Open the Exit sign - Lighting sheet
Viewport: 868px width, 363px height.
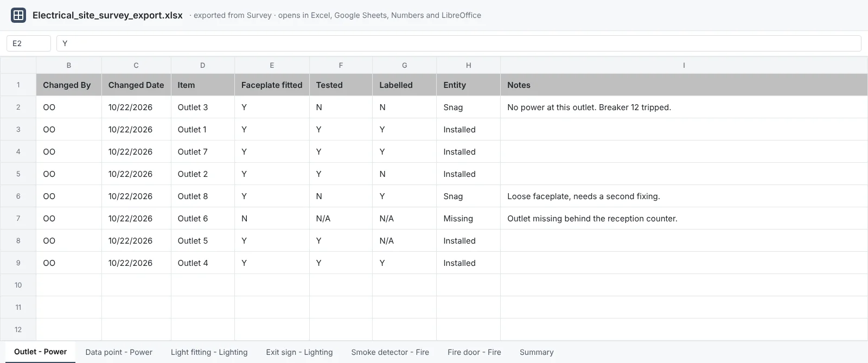299,352
